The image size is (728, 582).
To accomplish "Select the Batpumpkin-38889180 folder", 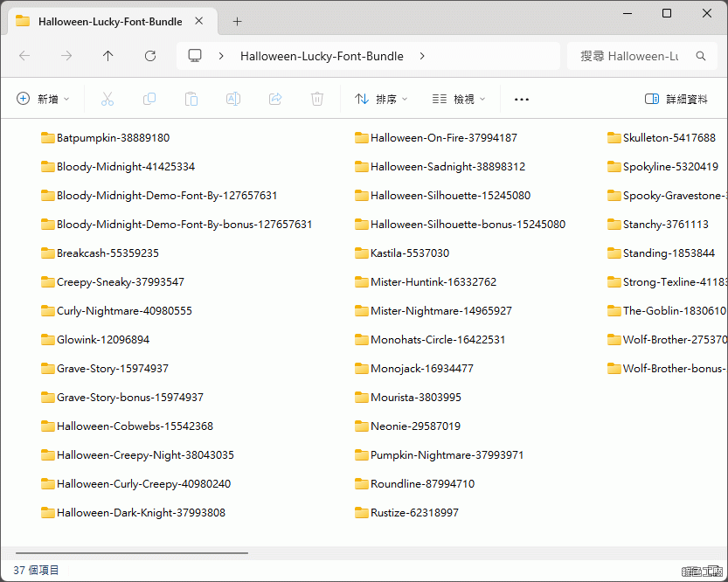I will pyautogui.click(x=112, y=137).
